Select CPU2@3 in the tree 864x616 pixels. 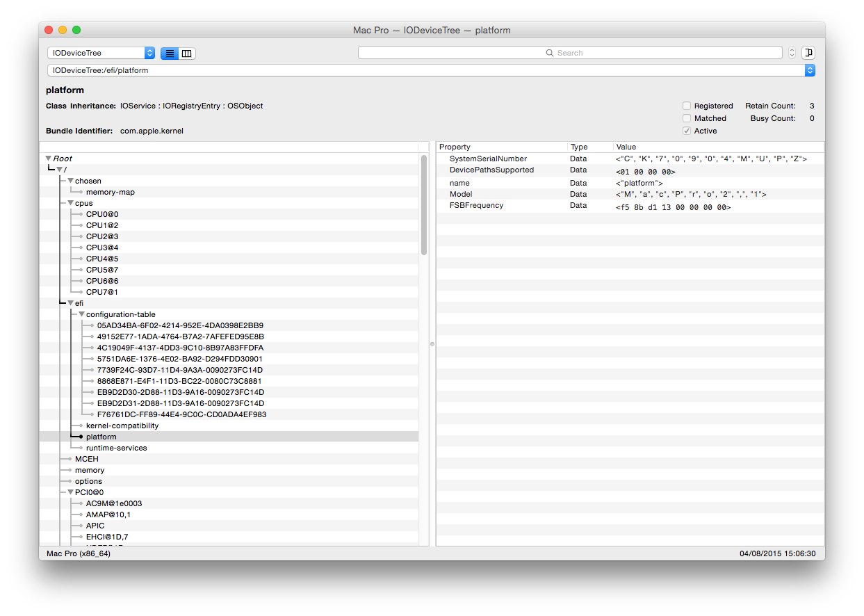tap(102, 236)
